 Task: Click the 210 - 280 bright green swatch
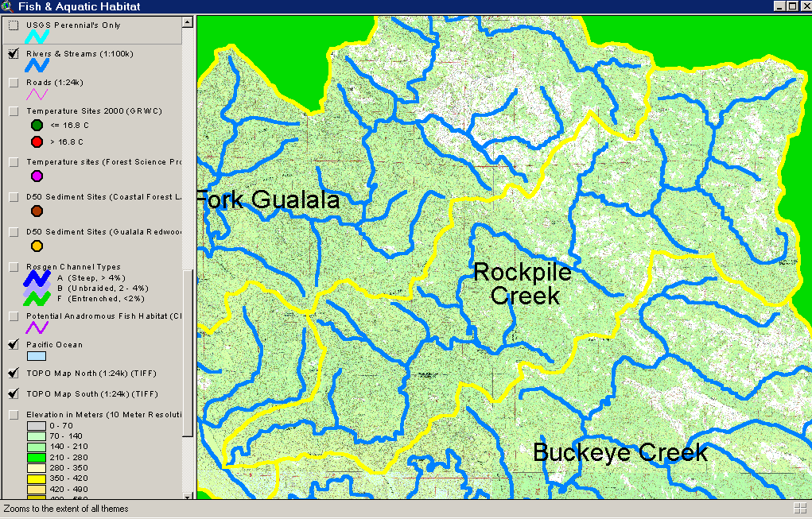coord(37,458)
